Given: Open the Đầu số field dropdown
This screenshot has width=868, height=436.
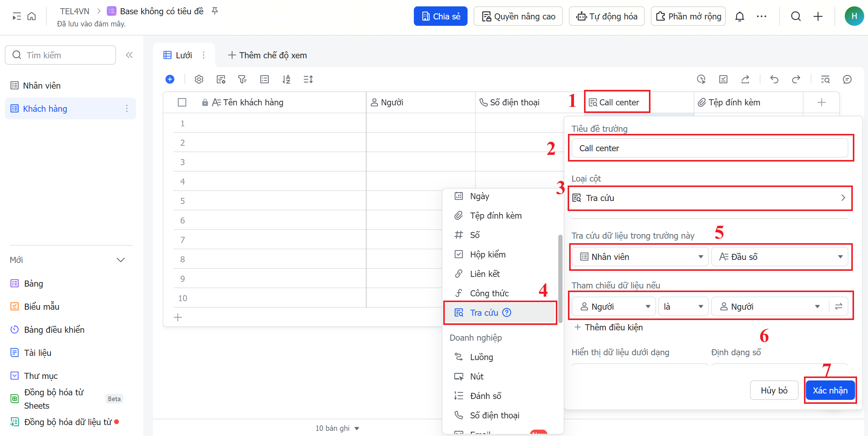Looking at the screenshot, I should pos(780,257).
